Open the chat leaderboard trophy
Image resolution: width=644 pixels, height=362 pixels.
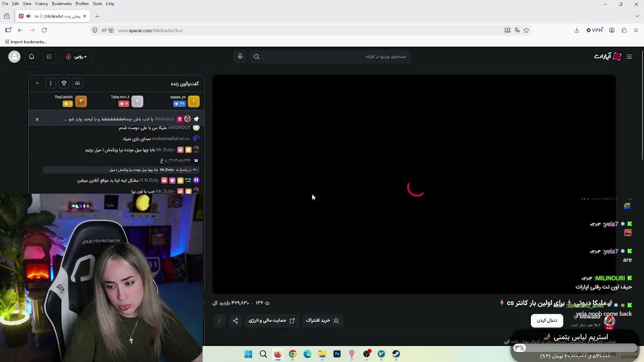pyautogui.click(x=64, y=83)
